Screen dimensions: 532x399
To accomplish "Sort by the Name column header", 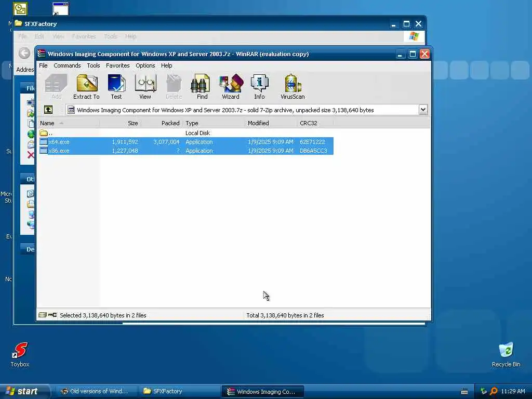I will tap(68, 123).
